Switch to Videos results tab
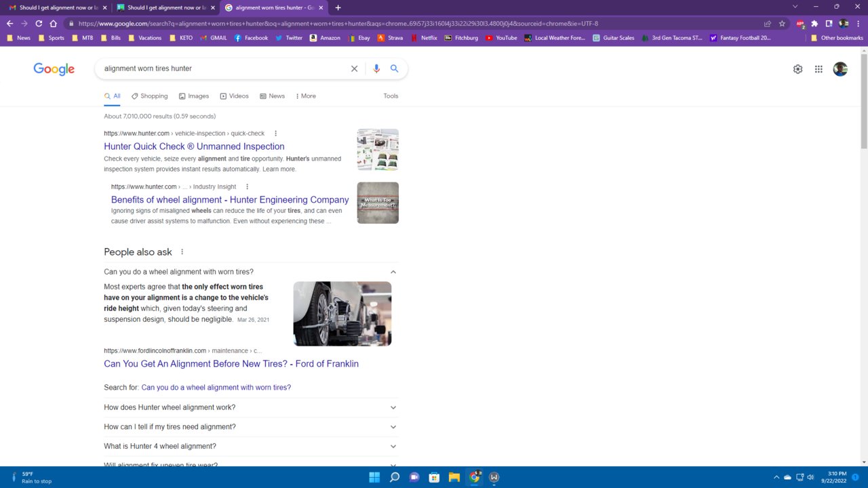868x488 pixels. [x=235, y=96]
